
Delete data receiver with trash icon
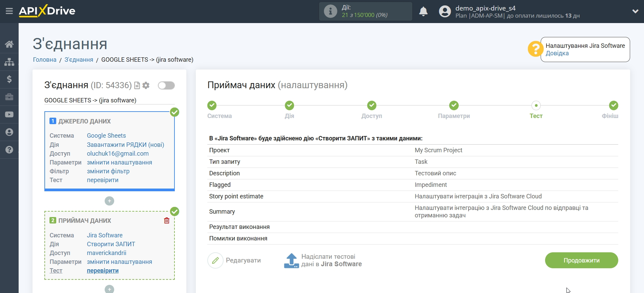coord(167,221)
